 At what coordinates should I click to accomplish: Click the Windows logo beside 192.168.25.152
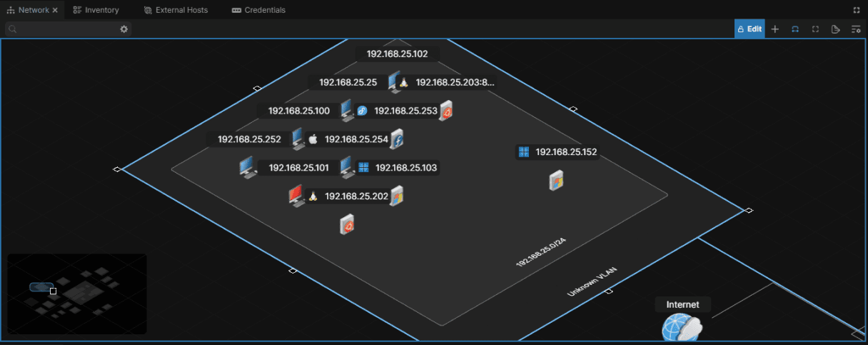pos(524,151)
